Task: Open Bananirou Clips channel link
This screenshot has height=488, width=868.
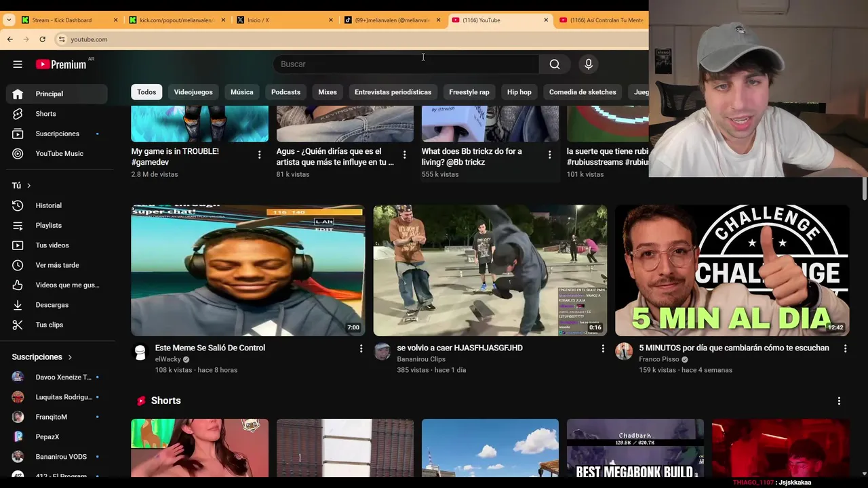Action: pyautogui.click(x=421, y=359)
